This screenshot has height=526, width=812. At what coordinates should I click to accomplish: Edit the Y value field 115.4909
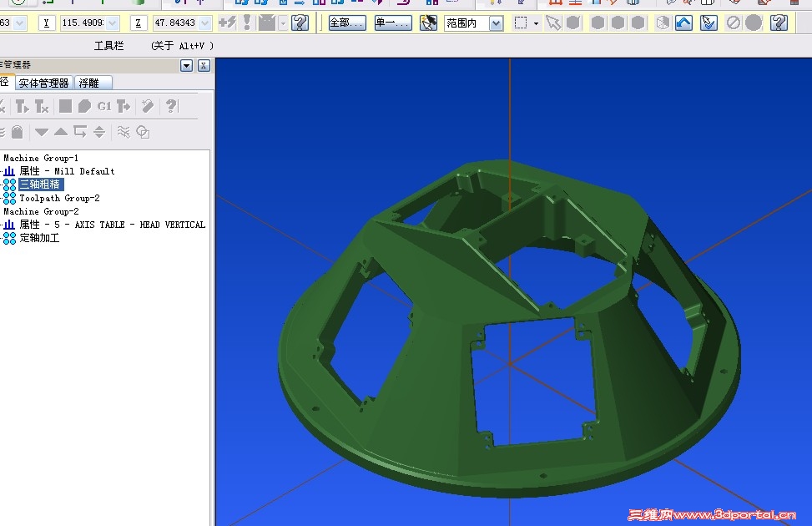coord(83,23)
